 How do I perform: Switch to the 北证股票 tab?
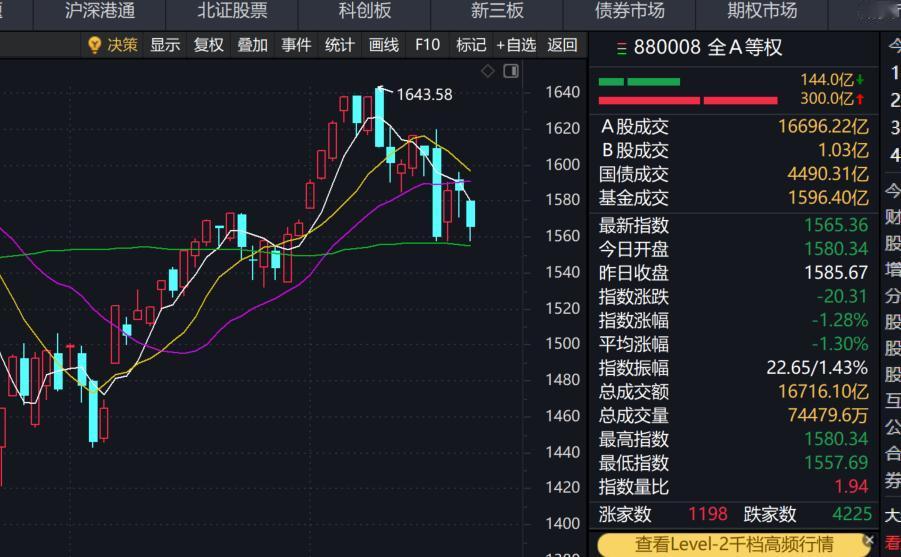point(232,11)
